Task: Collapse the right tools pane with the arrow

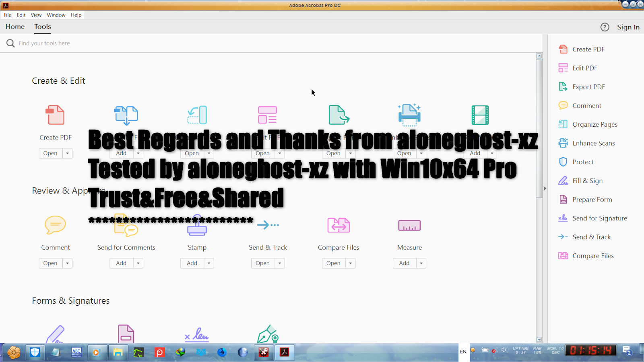Action: click(545, 188)
